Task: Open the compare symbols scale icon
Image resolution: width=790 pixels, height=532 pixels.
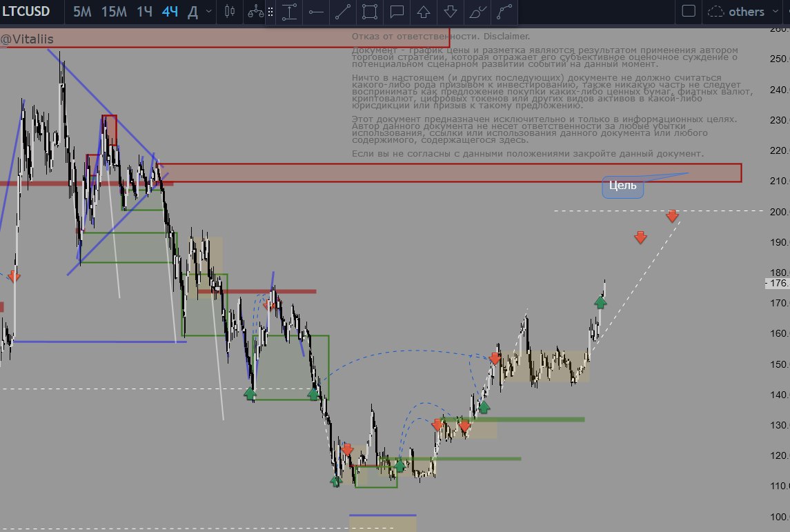Action: [x=255, y=12]
